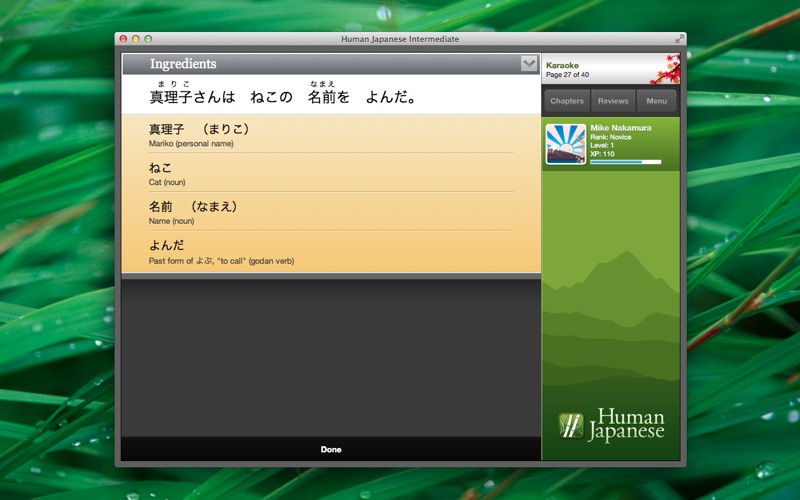
Task: Click the maple leaves decoration icon
Action: 664,69
